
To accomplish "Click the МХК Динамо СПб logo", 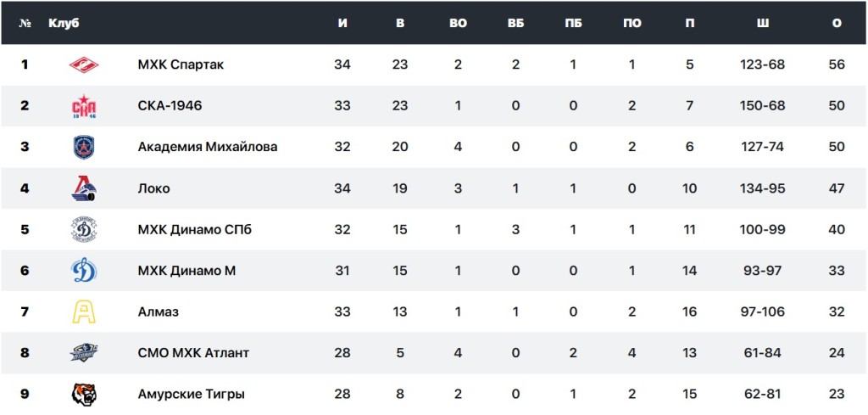I will (x=84, y=229).
